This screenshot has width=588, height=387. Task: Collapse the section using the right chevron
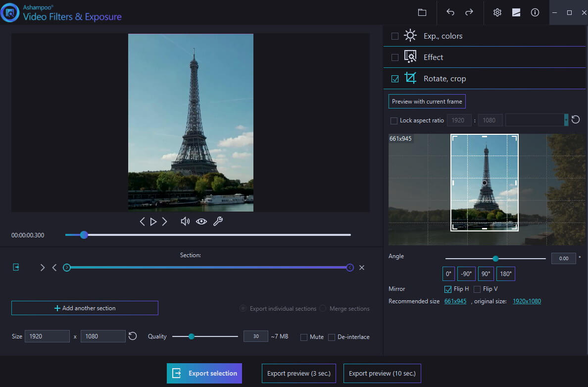43,267
